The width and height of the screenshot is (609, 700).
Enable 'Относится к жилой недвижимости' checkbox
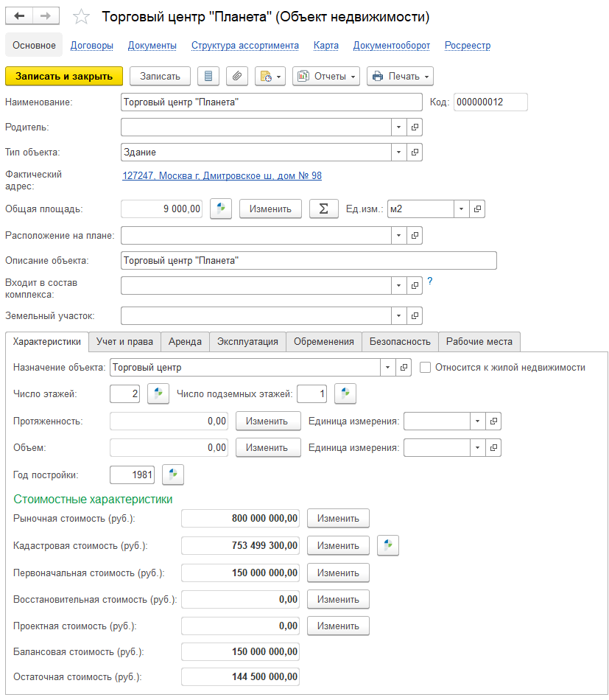[425, 367]
